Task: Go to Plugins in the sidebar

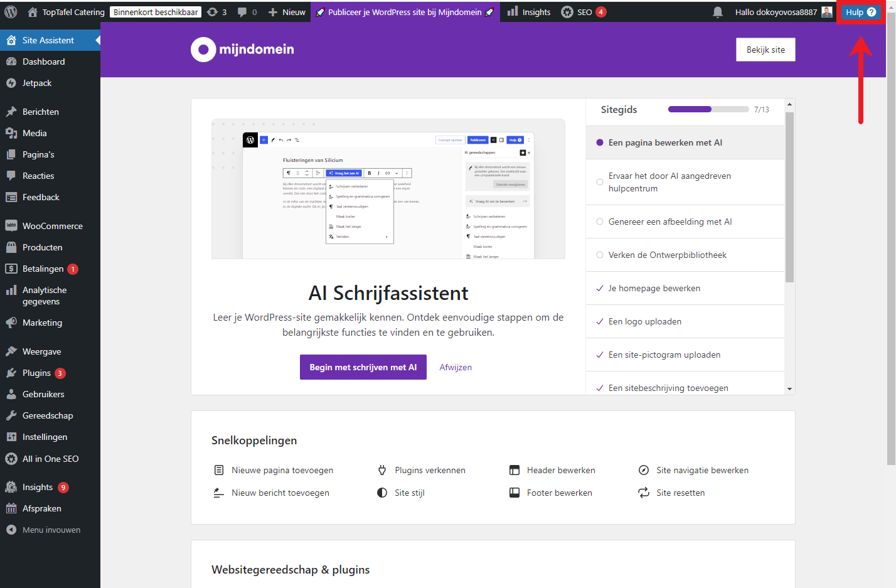Action: 36,373
